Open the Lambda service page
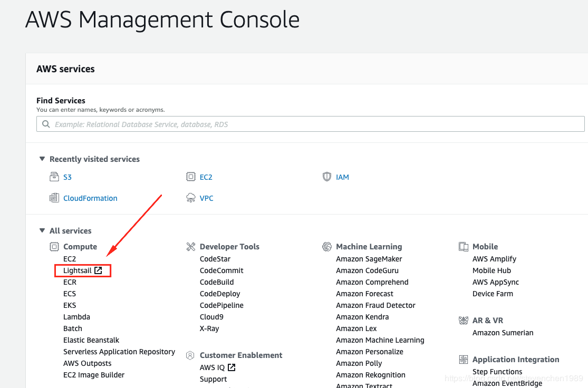Screen dimensions: 588x388 coord(76,316)
